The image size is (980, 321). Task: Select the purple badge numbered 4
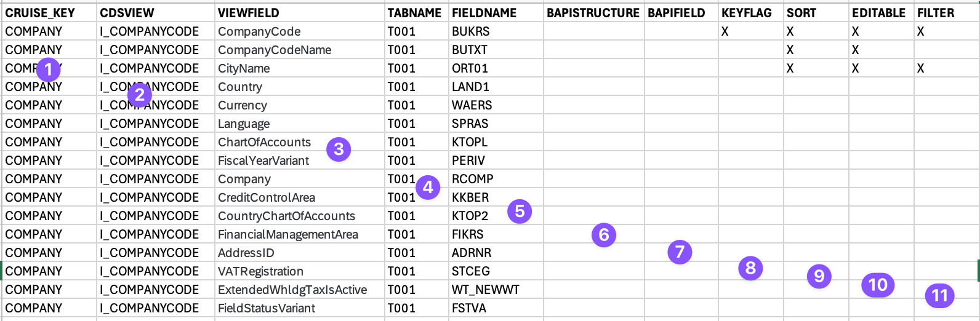coord(428,187)
